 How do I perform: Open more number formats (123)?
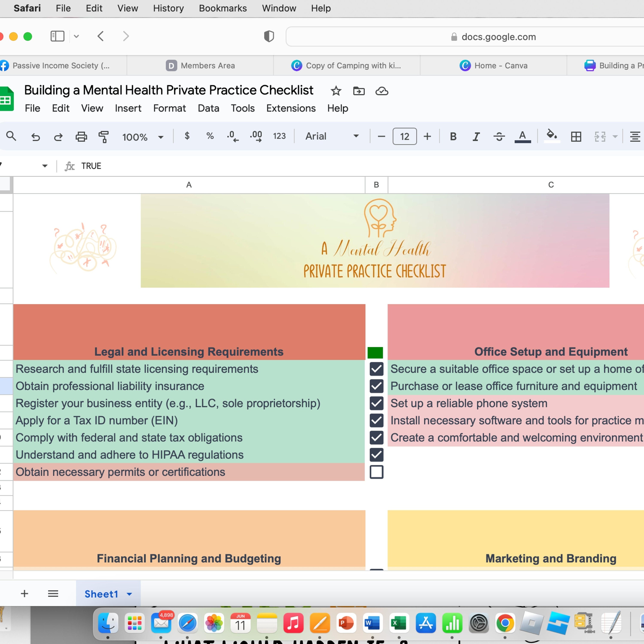[x=279, y=136]
